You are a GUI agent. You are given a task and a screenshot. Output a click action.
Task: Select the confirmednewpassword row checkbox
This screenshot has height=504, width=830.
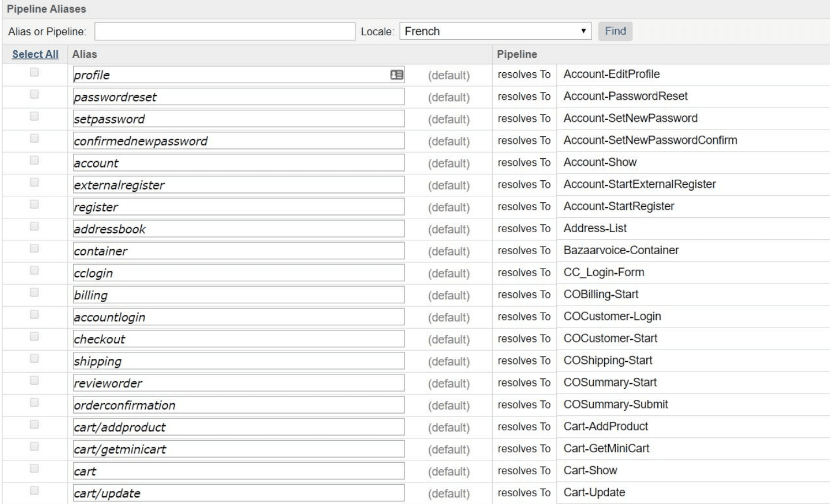(x=34, y=138)
